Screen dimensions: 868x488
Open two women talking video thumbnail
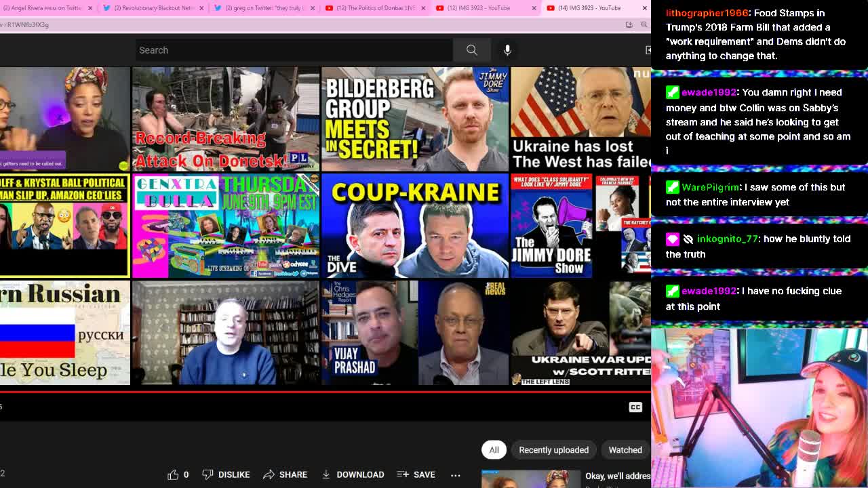tap(65, 119)
